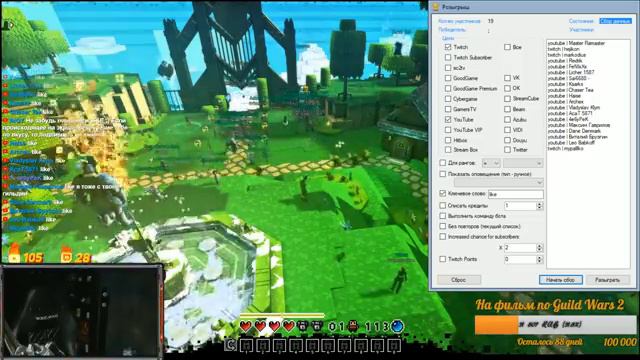
Task: Click the Сброс reset button
Action: tap(459, 280)
